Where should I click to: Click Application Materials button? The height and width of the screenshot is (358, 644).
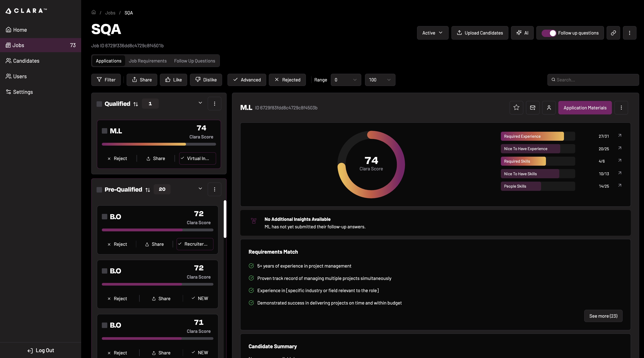[x=585, y=108]
